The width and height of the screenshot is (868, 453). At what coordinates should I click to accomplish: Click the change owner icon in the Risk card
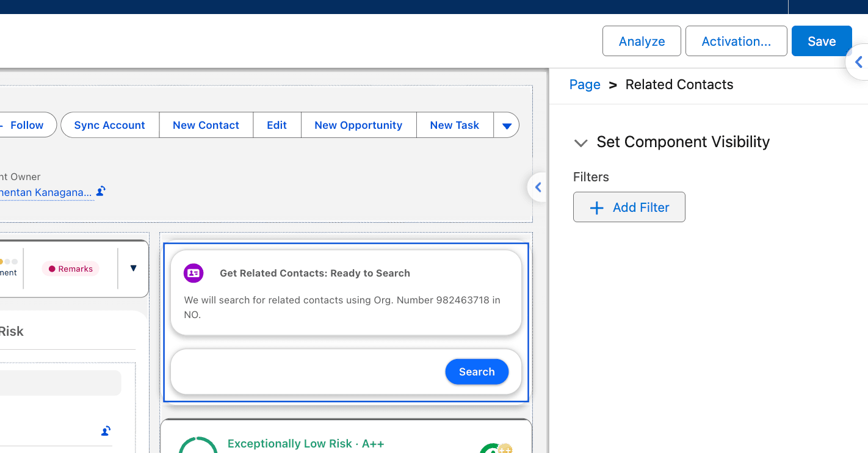click(x=106, y=431)
